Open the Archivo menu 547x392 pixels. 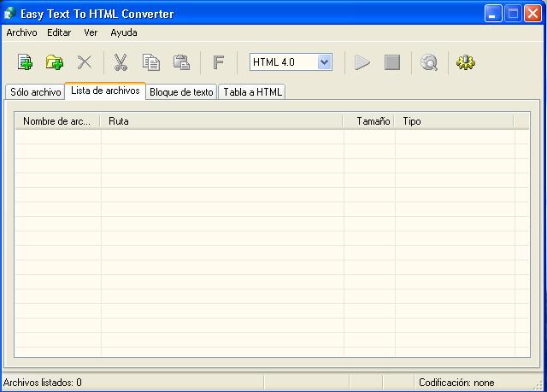(x=21, y=32)
